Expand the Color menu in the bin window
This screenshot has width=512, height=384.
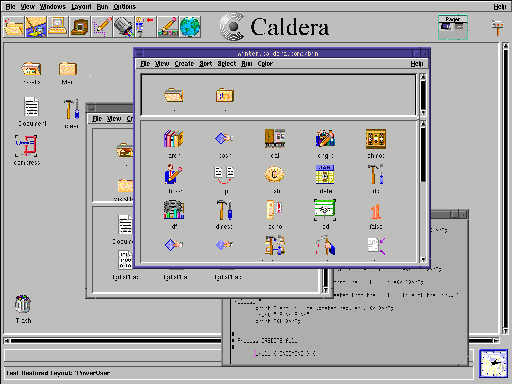pos(265,64)
